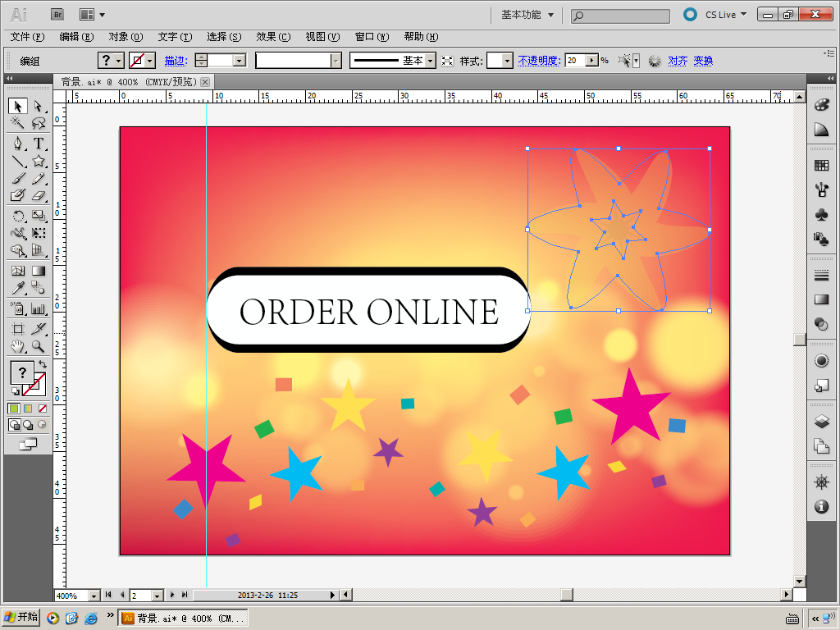
Task: Select the Type tool
Action: pyautogui.click(x=38, y=144)
